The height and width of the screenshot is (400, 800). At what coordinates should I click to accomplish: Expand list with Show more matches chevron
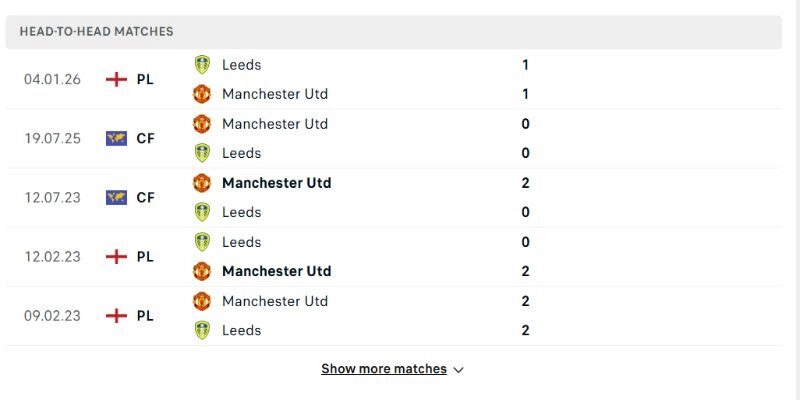[459, 370]
